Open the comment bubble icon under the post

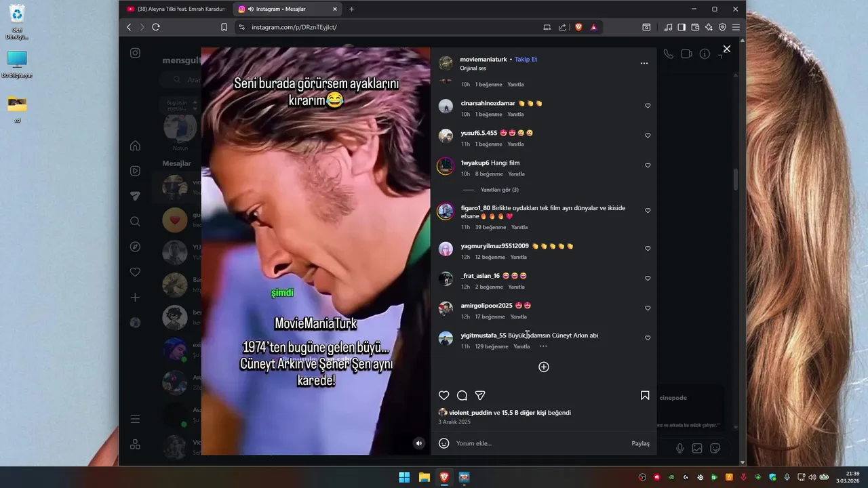point(462,395)
